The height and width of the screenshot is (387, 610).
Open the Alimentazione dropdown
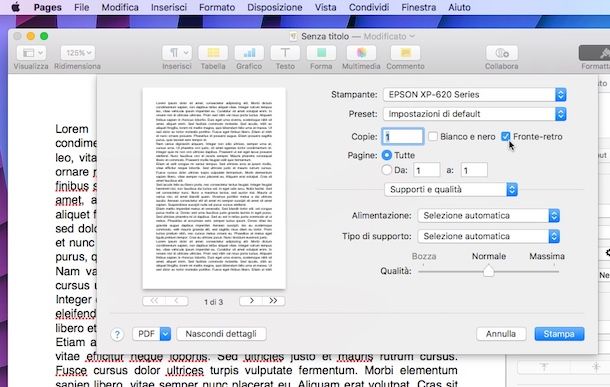pyautogui.click(x=489, y=215)
